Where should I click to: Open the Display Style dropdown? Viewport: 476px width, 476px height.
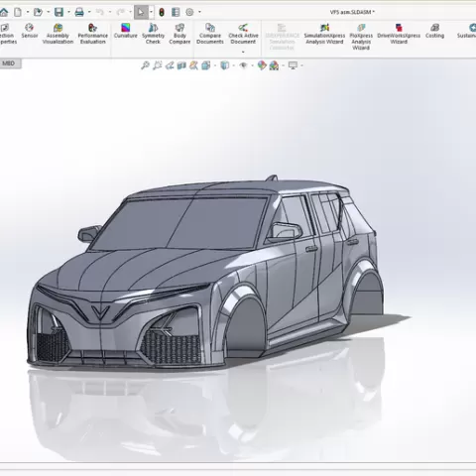coord(234,65)
